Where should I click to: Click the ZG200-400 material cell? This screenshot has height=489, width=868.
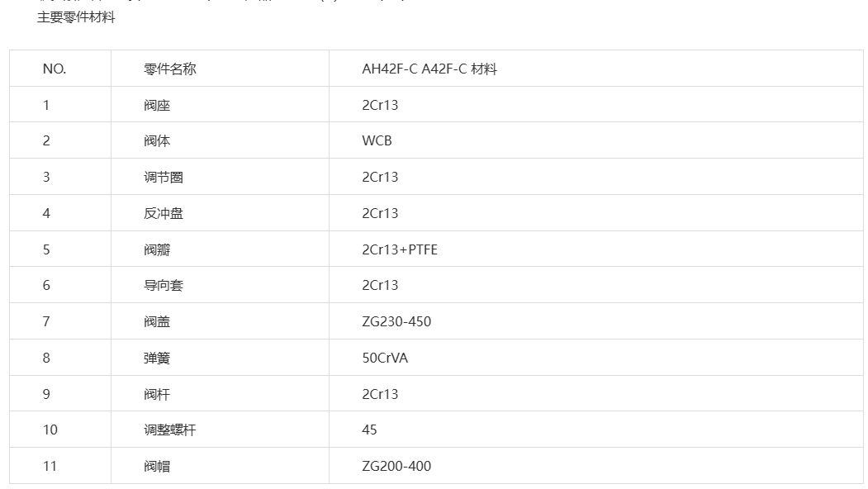(596, 466)
